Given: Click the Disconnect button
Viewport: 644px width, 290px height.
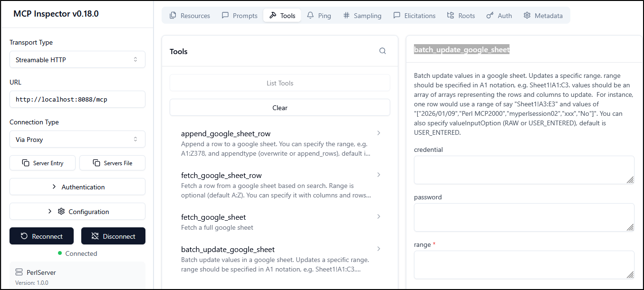Looking at the screenshot, I should pos(113,236).
